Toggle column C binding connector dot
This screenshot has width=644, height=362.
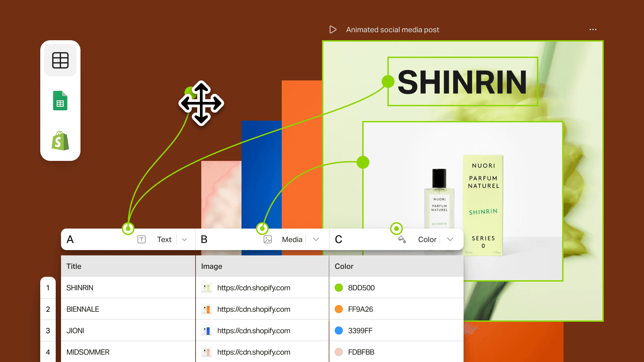click(396, 229)
